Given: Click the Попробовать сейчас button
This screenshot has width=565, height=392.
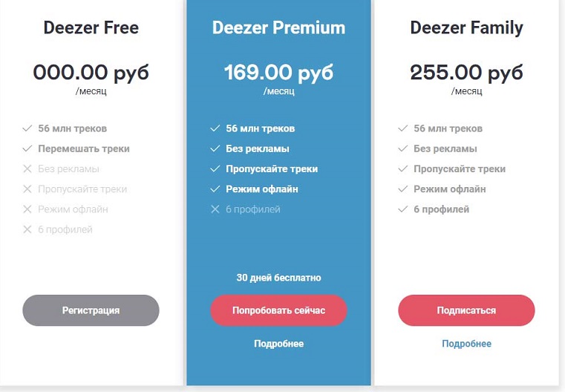Looking at the screenshot, I should coord(278,310).
